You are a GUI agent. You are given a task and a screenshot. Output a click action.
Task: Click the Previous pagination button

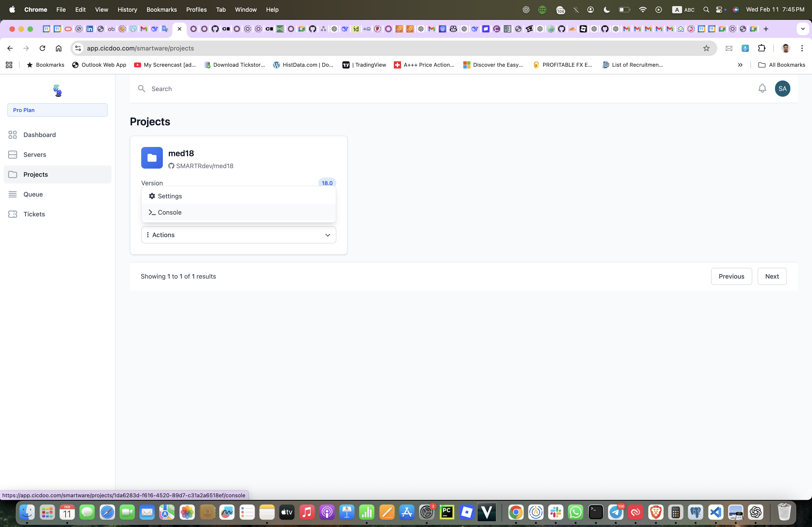(x=731, y=276)
